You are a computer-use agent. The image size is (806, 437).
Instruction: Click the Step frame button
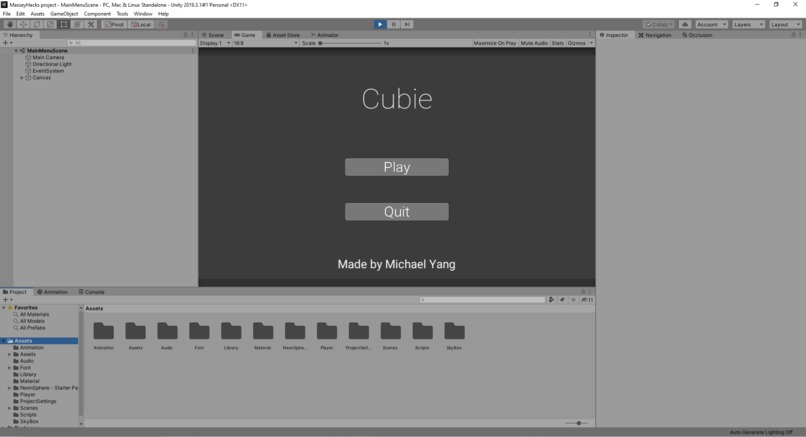(407, 24)
